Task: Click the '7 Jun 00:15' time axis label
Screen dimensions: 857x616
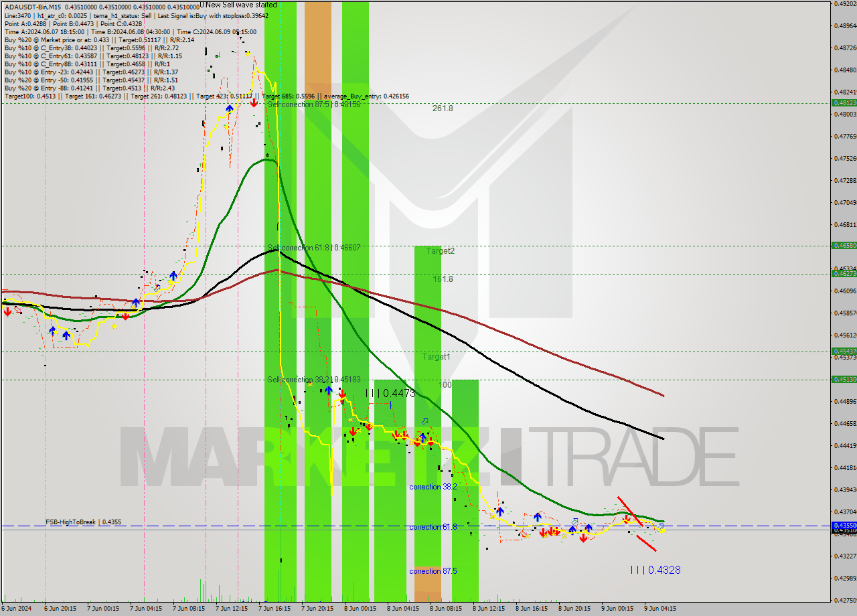Action: [x=102, y=609]
